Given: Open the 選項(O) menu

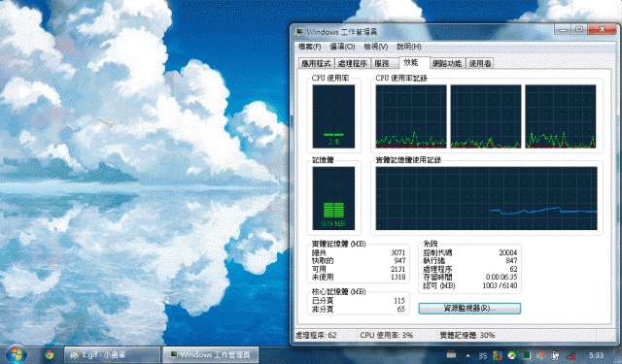Looking at the screenshot, I should click(342, 47).
